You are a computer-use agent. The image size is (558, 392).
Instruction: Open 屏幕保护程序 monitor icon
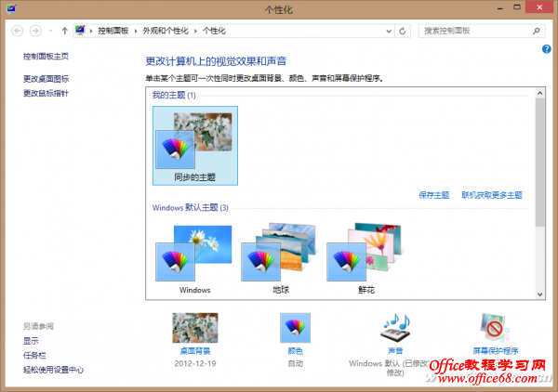[495, 328]
